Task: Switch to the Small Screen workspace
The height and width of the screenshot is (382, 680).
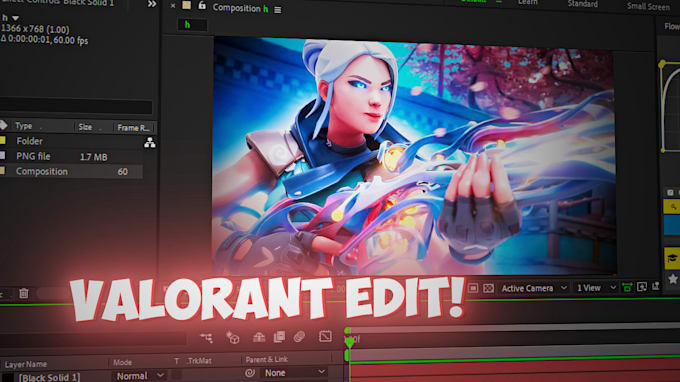Action: click(x=648, y=7)
